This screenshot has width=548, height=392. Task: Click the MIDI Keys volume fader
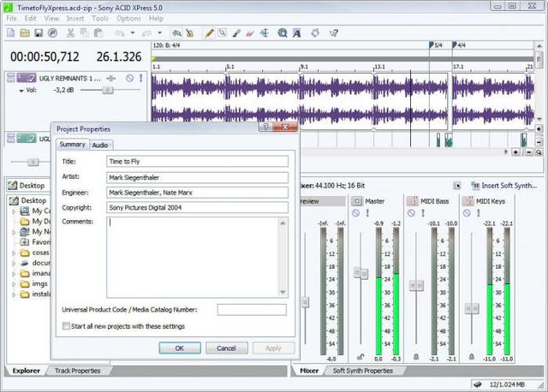[472, 308]
